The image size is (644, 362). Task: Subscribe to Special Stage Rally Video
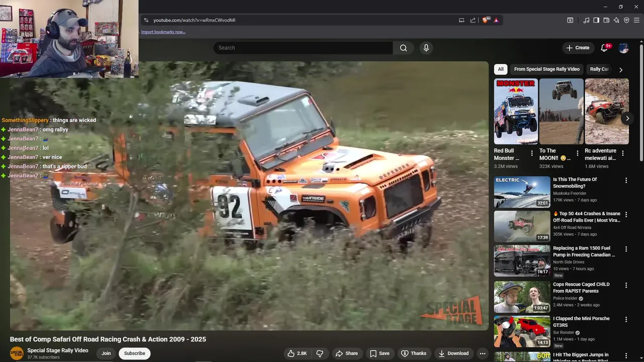click(x=134, y=353)
